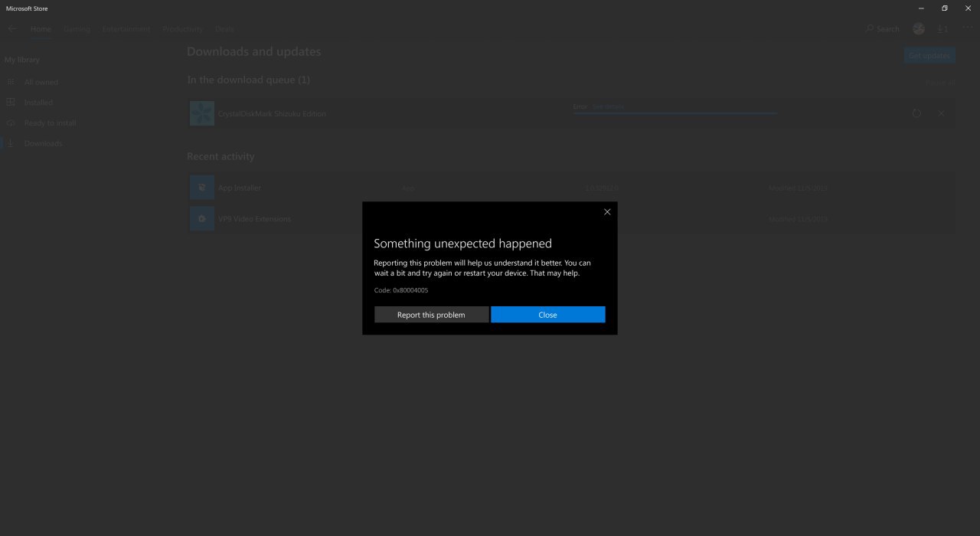
Task: Click the Modified date for VP9 Video Extensions
Action: 798,220
